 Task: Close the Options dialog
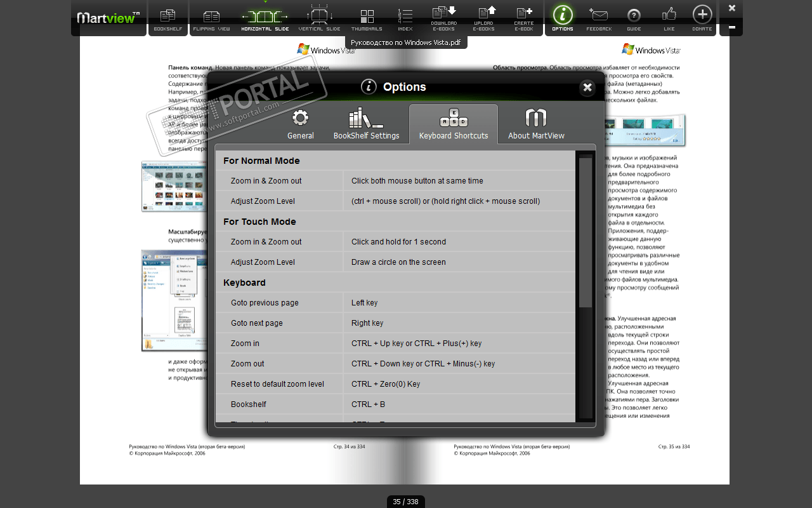point(587,88)
